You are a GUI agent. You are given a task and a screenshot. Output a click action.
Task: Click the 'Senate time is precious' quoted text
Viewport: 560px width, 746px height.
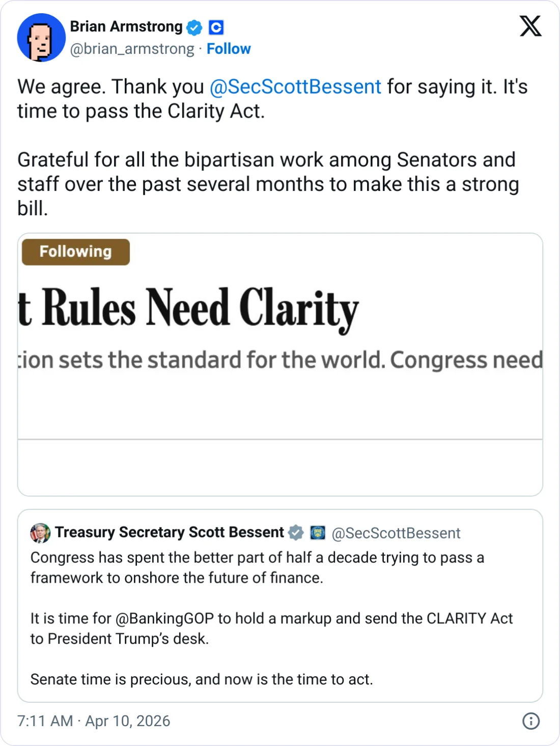tap(202, 680)
